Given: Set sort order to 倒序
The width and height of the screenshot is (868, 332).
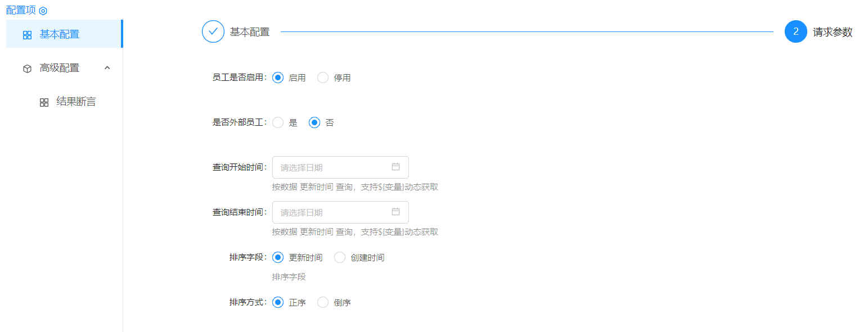Looking at the screenshot, I should [x=323, y=302].
